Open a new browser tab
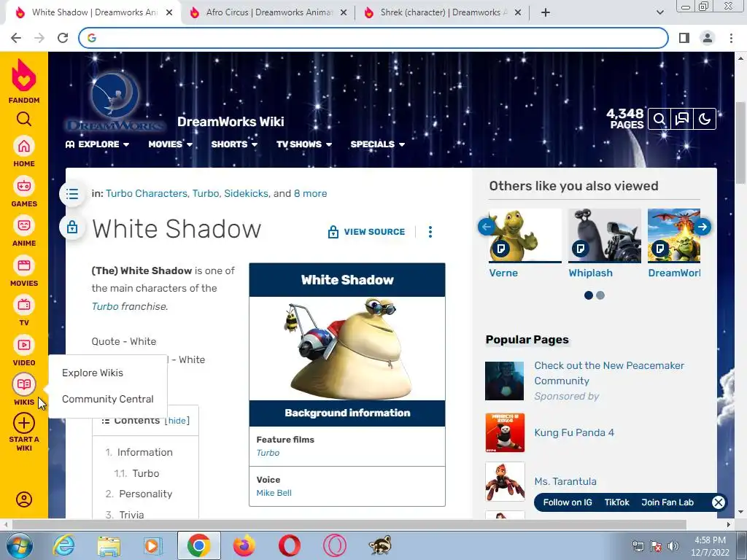The image size is (747, 560). (x=546, y=13)
